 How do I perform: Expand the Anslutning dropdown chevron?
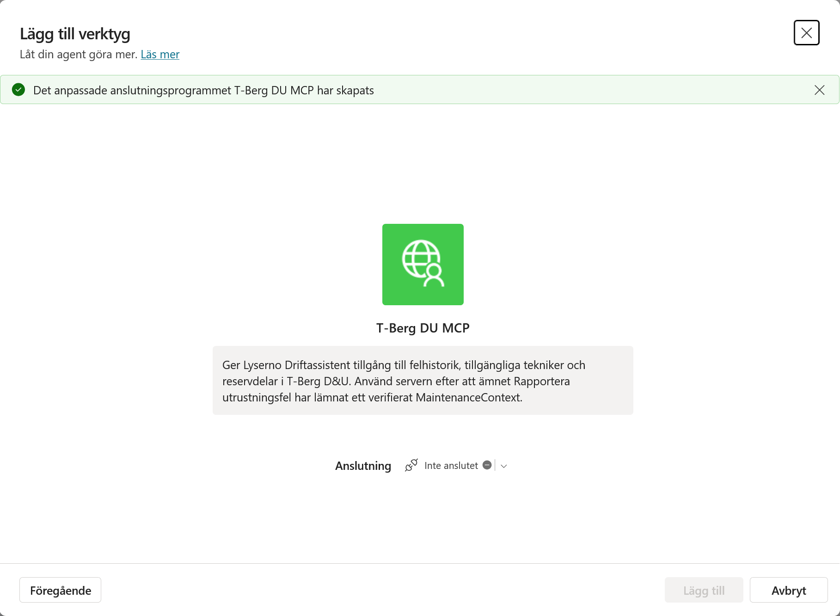(x=504, y=466)
